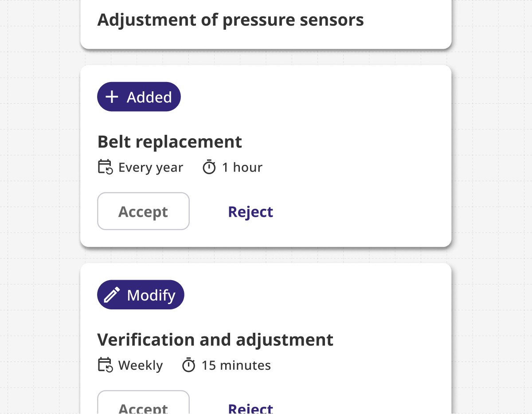
Task: Click the Weekly frequency label
Action: click(x=140, y=365)
